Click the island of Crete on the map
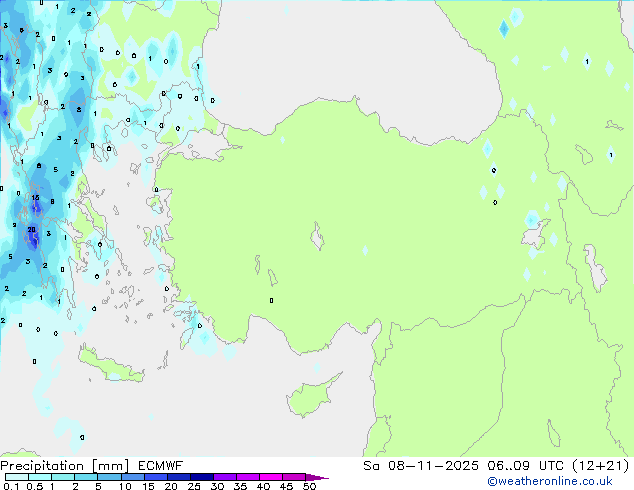Screen dimensions: 634x490 (x=110, y=365)
